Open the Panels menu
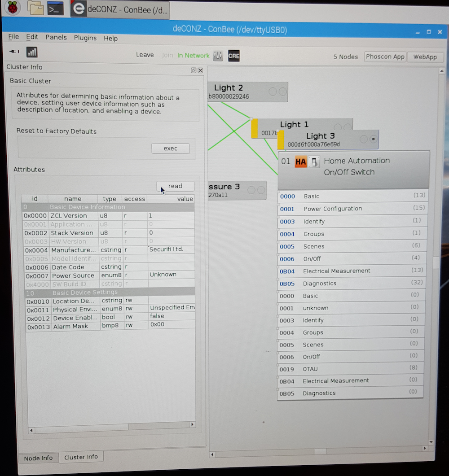 point(56,37)
